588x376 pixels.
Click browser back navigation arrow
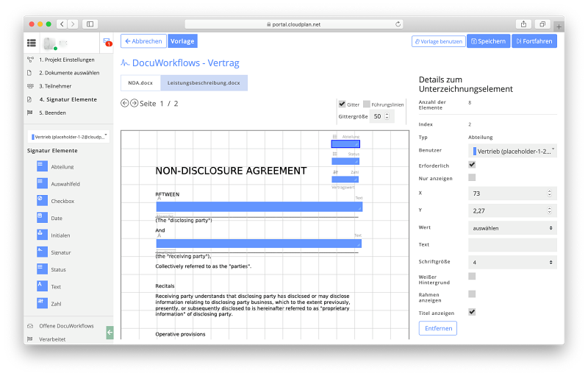pyautogui.click(x=62, y=24)
